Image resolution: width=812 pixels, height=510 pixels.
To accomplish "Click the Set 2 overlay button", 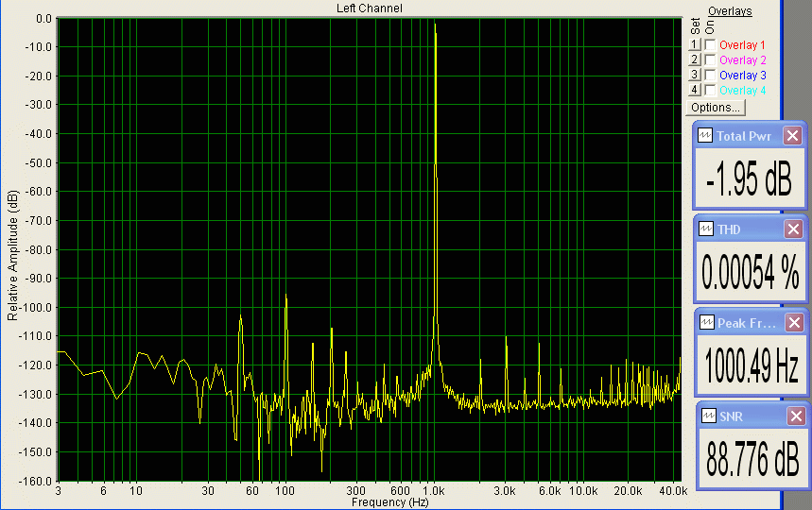I will [x=695, y=59].
